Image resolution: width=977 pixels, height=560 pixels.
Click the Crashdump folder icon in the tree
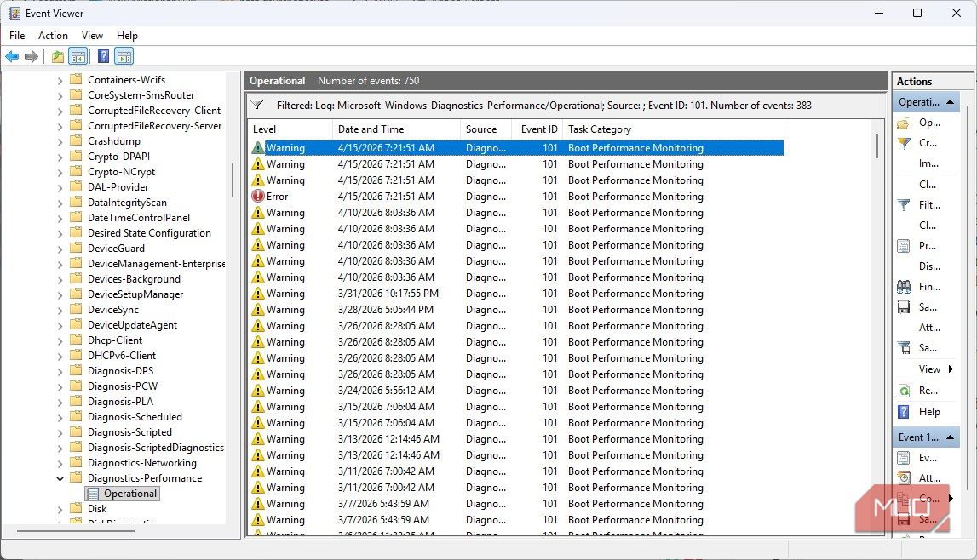[x=76, y=141]
